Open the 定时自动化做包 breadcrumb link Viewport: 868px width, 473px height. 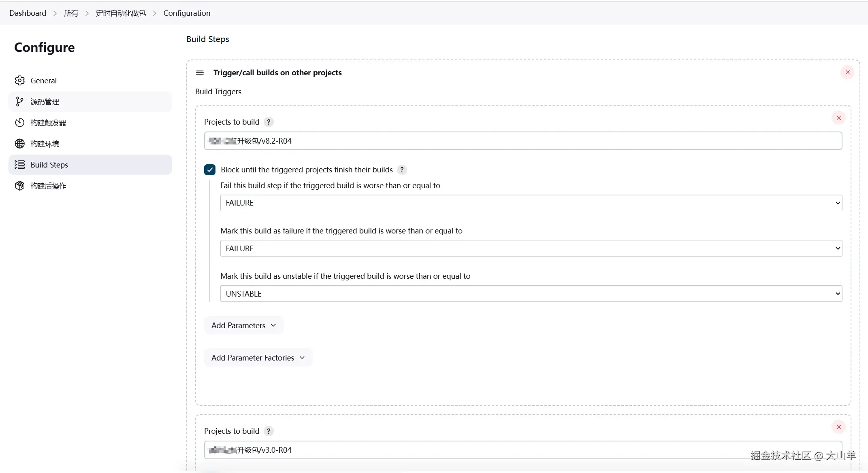click(x=121, y=13)
